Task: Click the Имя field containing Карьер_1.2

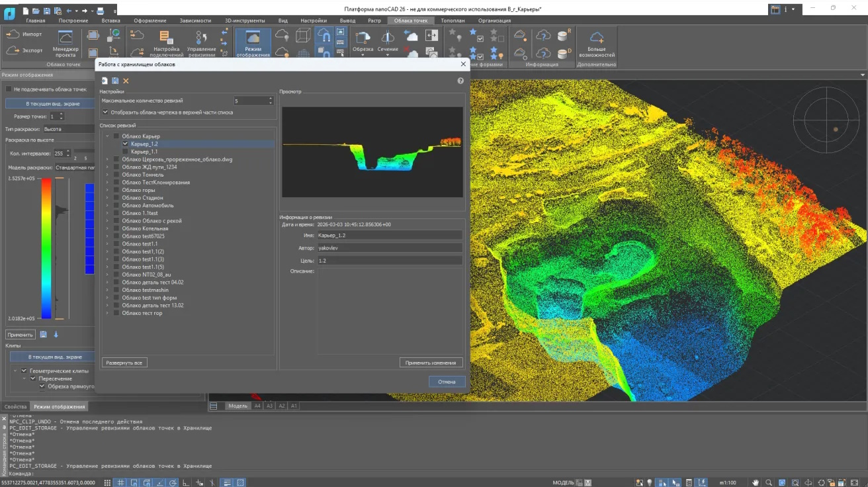Action: (390, 236)
